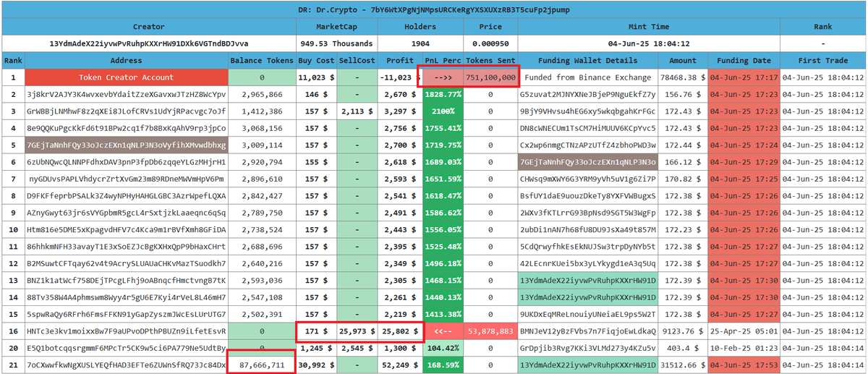Select the highlighted address 7GEjTaNnhFQy33oJczEXn1qNLP3N3oVyfihXMvwdbhxg
The image size is (868, 374).
[126, 145]
